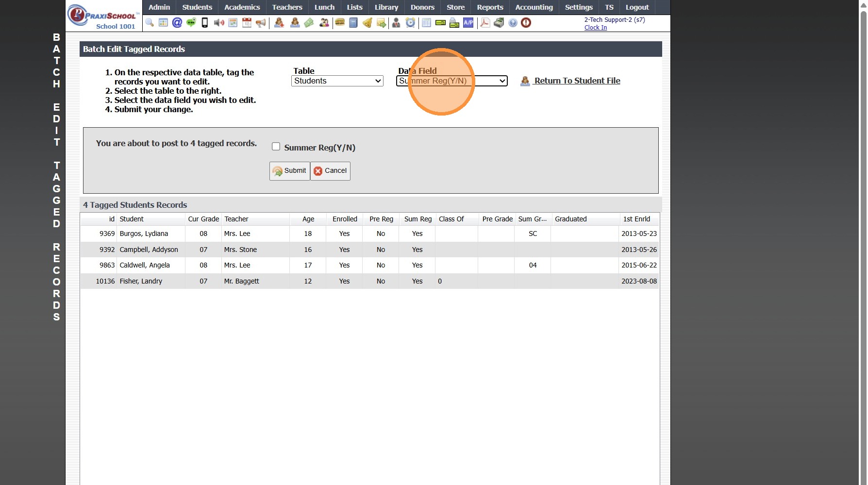
Task: Open the A/P accounts payable icon
Action: (468, 23)
